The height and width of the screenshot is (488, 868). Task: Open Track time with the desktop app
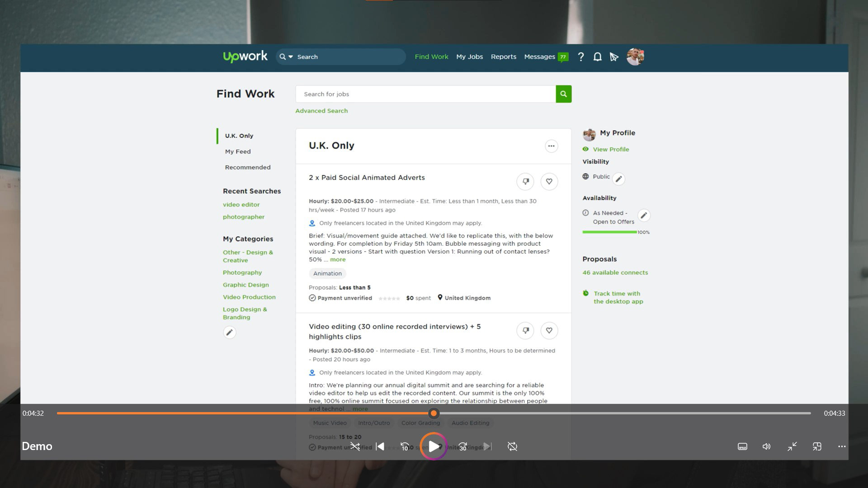point(618,297)
